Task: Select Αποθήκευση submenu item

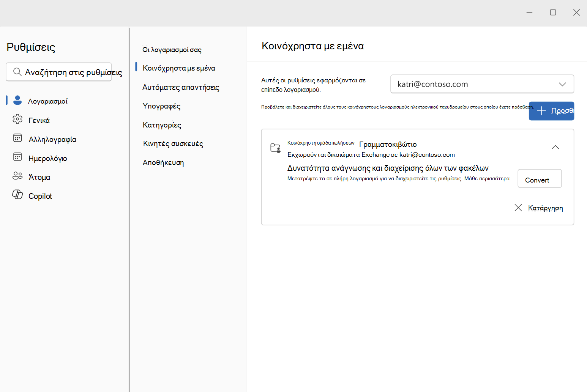Action: [x=163, y=162]
